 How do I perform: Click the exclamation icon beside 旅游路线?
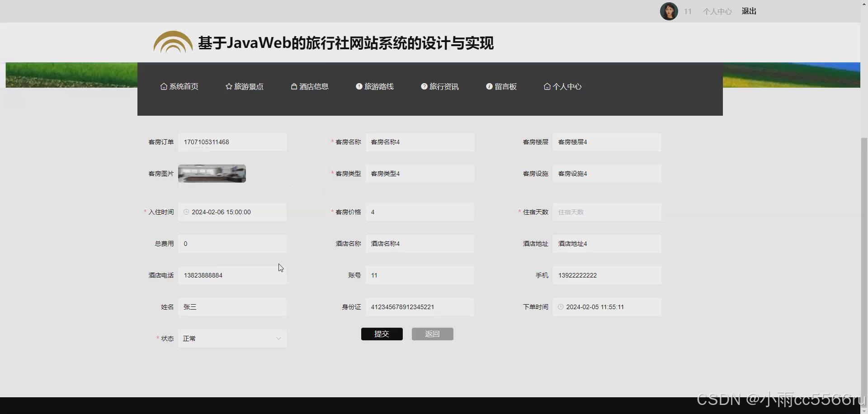click(359, 86)
